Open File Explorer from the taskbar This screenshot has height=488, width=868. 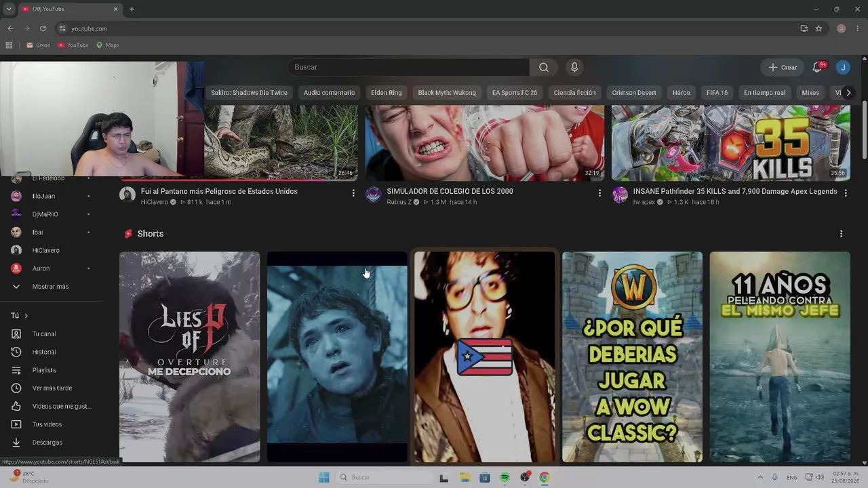[x=465, y=478]
